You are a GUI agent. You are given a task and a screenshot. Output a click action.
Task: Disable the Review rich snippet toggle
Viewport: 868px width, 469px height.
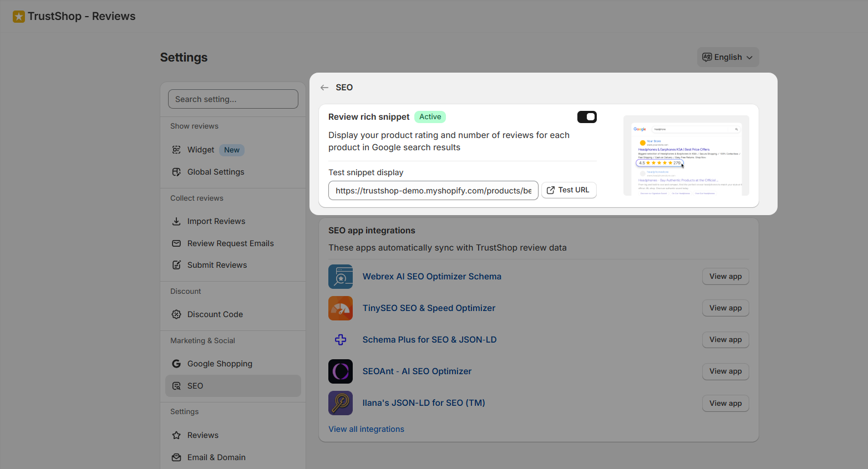tap(587, 117)
